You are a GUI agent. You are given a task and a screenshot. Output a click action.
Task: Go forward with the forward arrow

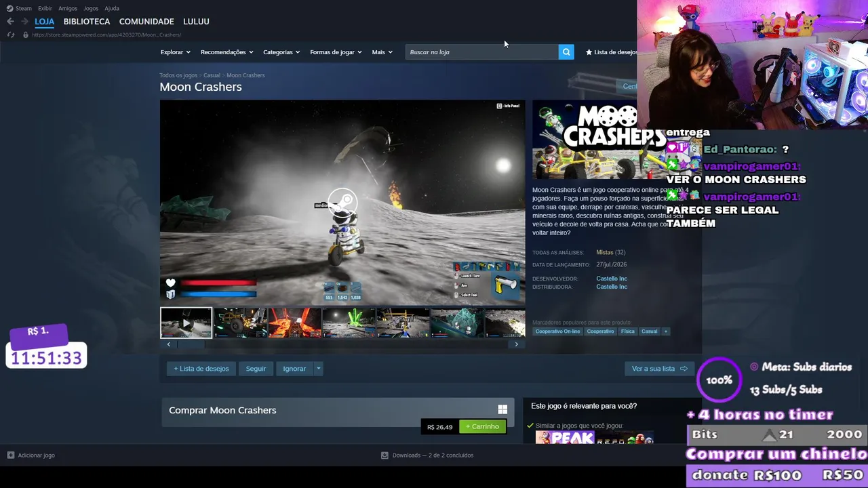[24, 22]
